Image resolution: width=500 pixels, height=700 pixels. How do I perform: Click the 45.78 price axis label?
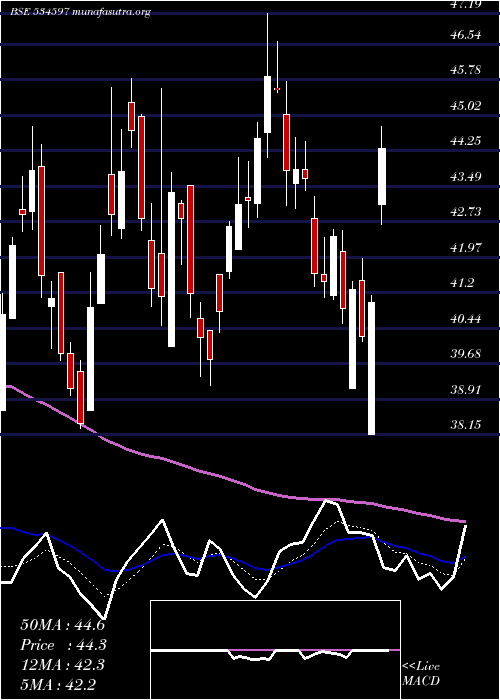[x=466, y=70]
